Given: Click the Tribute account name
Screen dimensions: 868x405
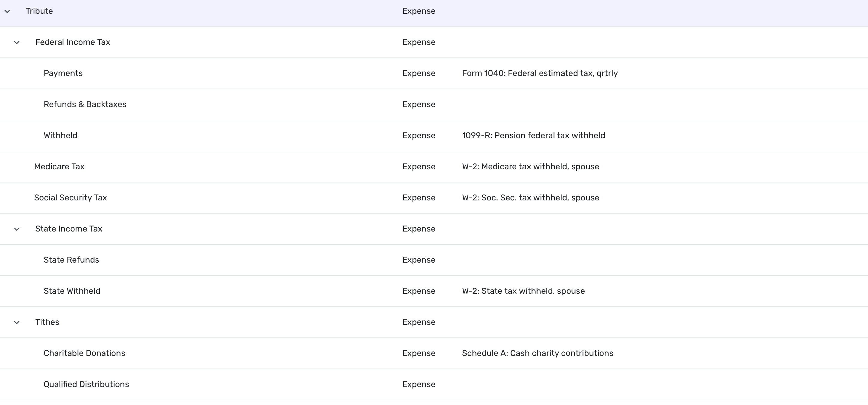Looking at the screenshot, I should [x=39, y=11].
